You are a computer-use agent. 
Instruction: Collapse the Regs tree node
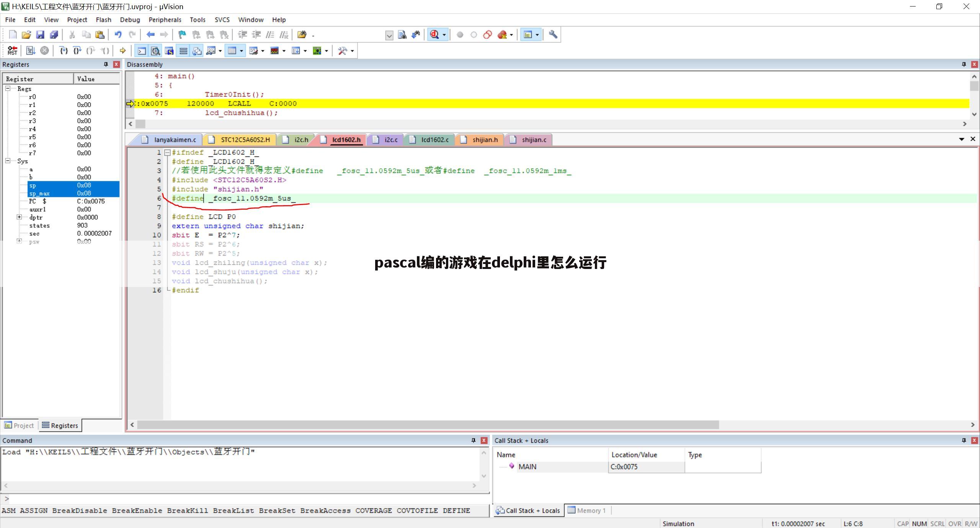pyautogui.click(x=8, y=88)
